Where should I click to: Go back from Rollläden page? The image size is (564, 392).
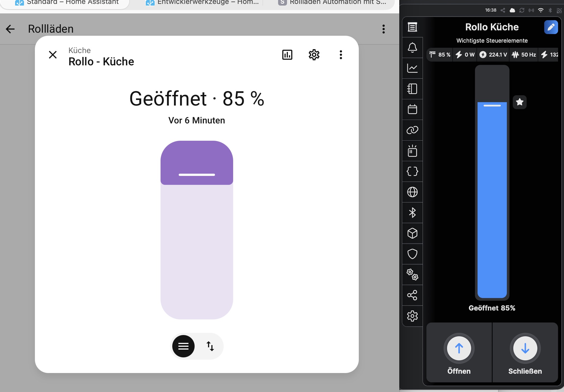[10, 29]
